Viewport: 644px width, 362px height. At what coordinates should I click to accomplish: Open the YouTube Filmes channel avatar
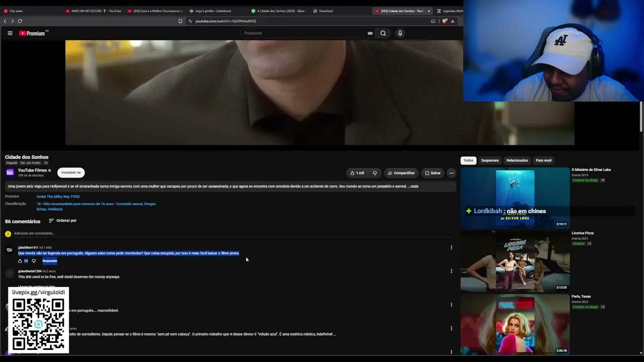click(x=10, y=172)
